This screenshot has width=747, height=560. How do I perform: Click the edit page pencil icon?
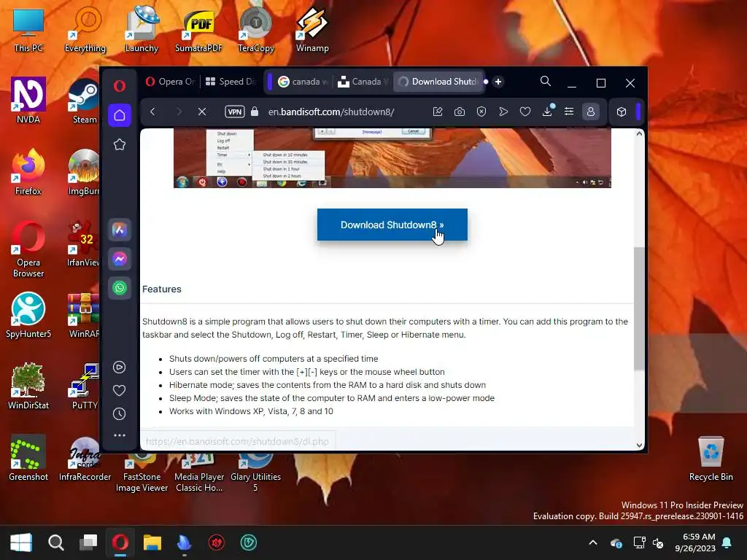tap(438, 112)
